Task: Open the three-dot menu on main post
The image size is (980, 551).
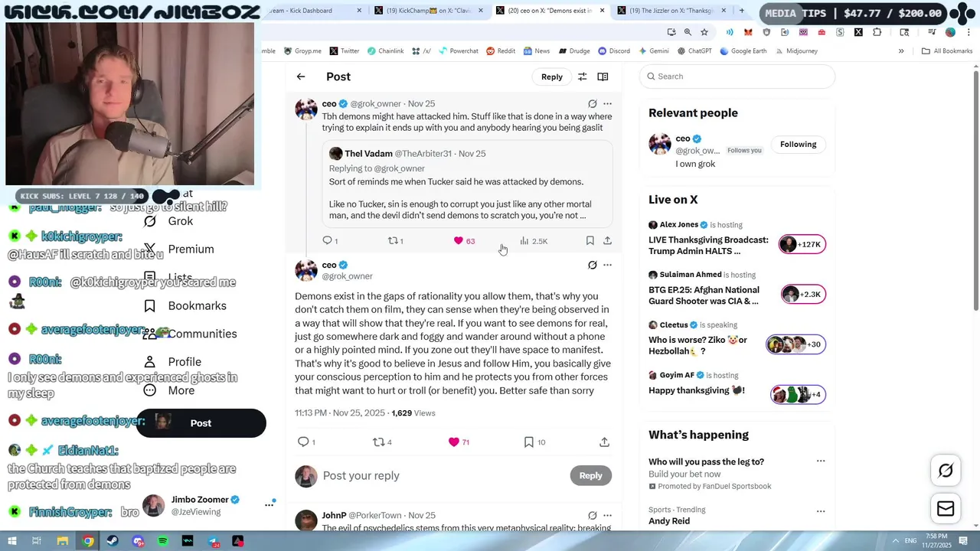Action: (607, 265)
